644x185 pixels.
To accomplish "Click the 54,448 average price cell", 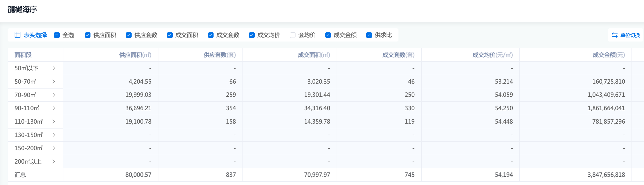I will pyautogui.click(x=504, y=122).
